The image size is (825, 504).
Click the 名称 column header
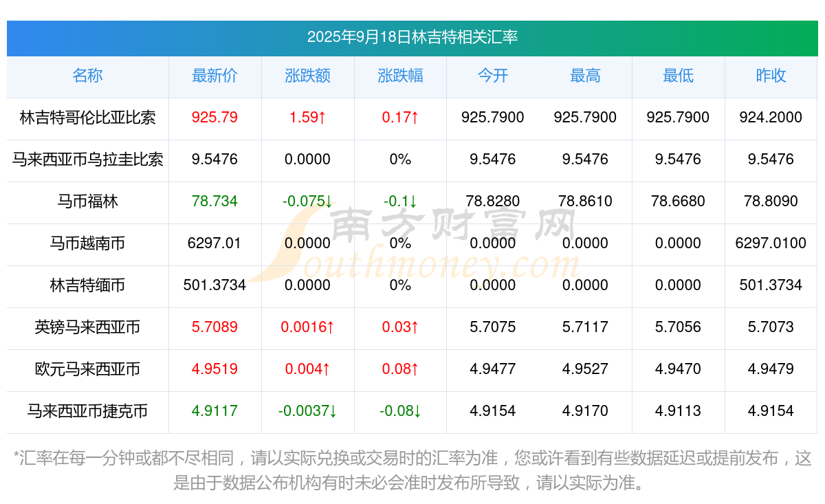pyautogui.click(x=87, y=76)
